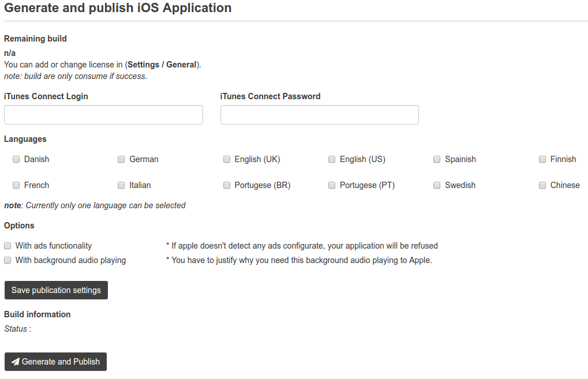The height and width of the screenshot is (379, 588).
Task: Select the German language checkbox
Action: (x=121, y=159)
